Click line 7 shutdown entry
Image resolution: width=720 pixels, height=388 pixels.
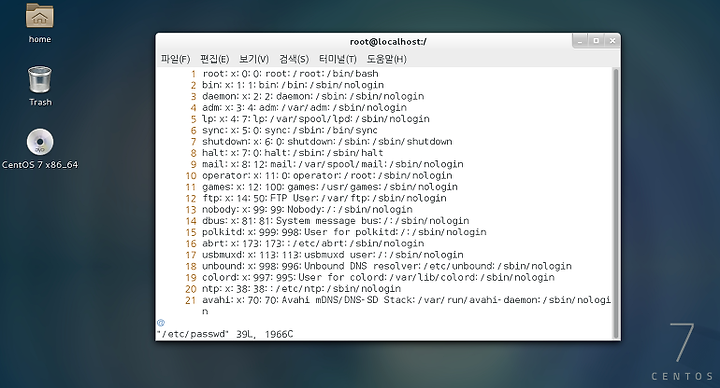click(x=327, y=141)
